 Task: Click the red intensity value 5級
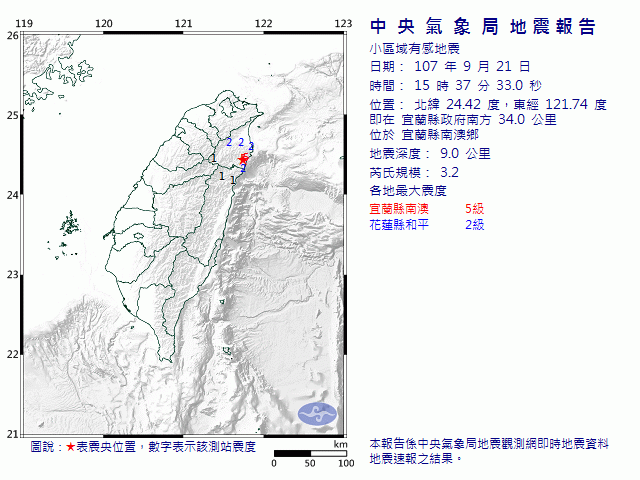click(474, 209)
